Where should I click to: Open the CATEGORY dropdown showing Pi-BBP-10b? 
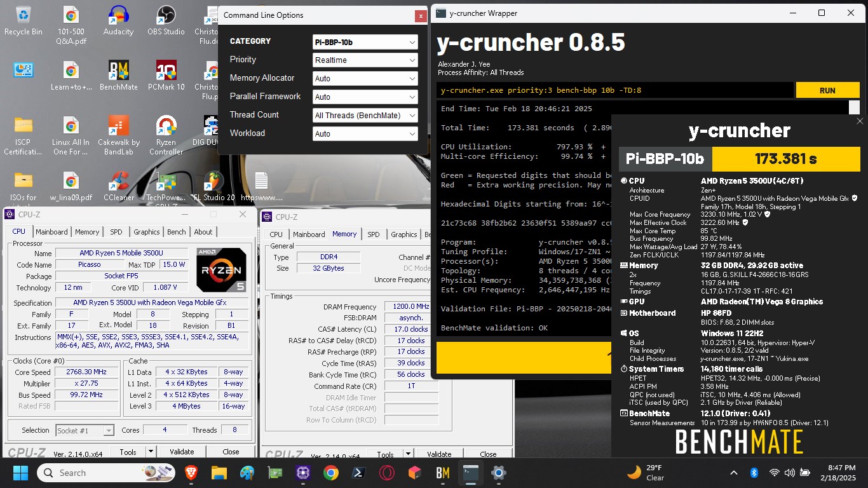365,42
